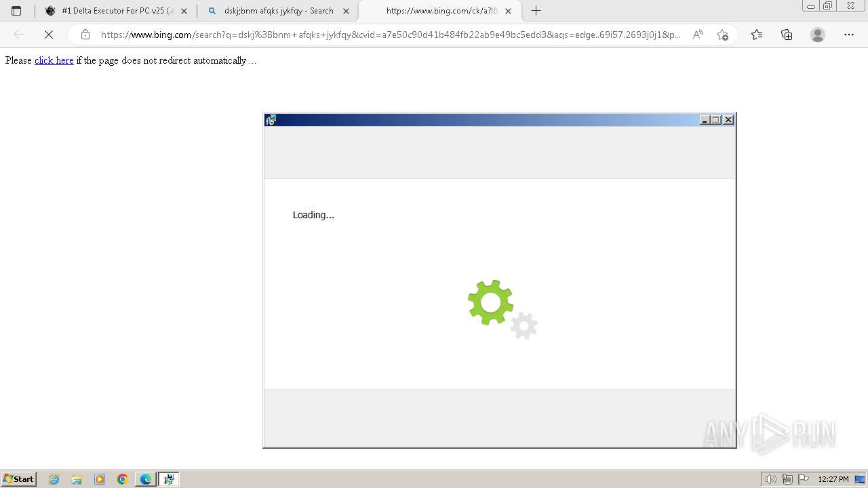Click the 12:27 PM clock
This screenshot has width=868, height=488.
[x=833, y=479]
